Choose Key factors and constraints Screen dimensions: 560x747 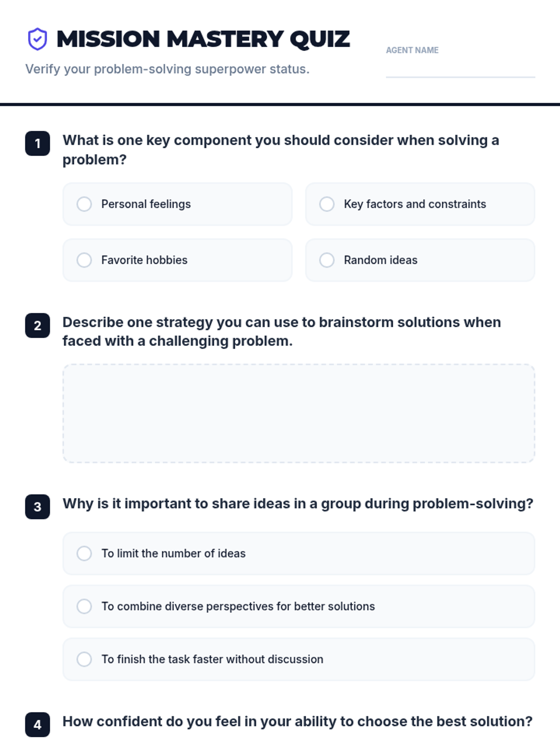420,204
